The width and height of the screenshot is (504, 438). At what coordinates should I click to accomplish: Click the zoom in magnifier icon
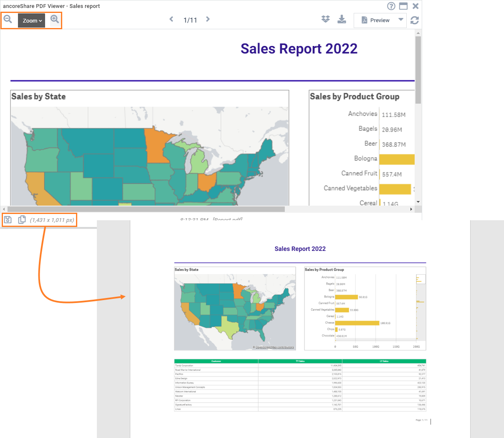(55, 19)
